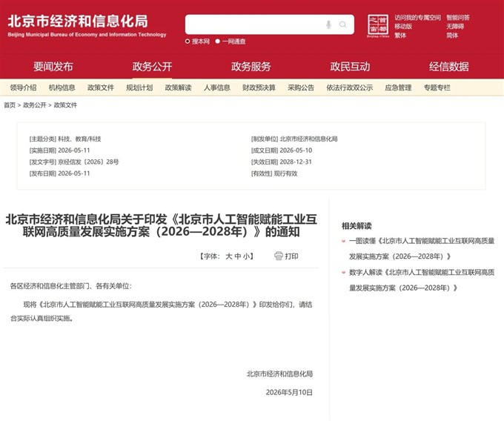Open 政策解读 in the sub navigation
Screen dimensions: 504x421
coord(178,87)
